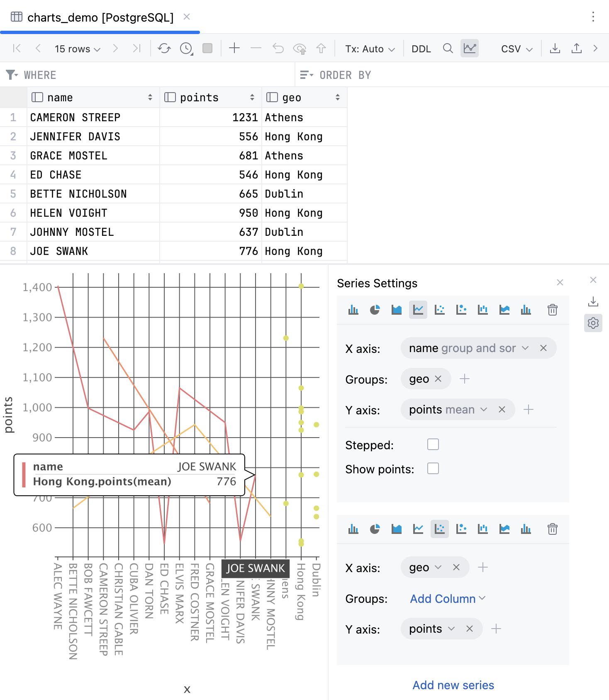
Task: Click the Add new series link
Action: click(x=453, y=685)
